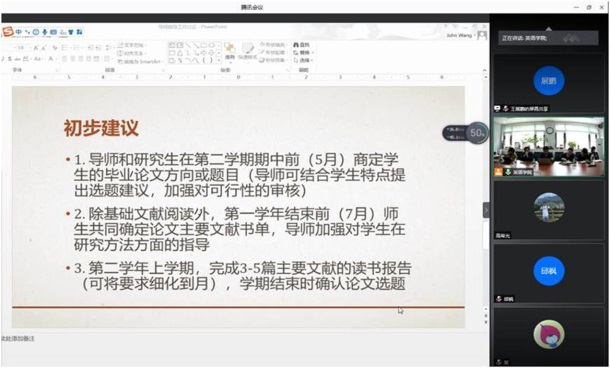Click the font color A button
This screenshot has width=610, height=368.
[51, 59]
